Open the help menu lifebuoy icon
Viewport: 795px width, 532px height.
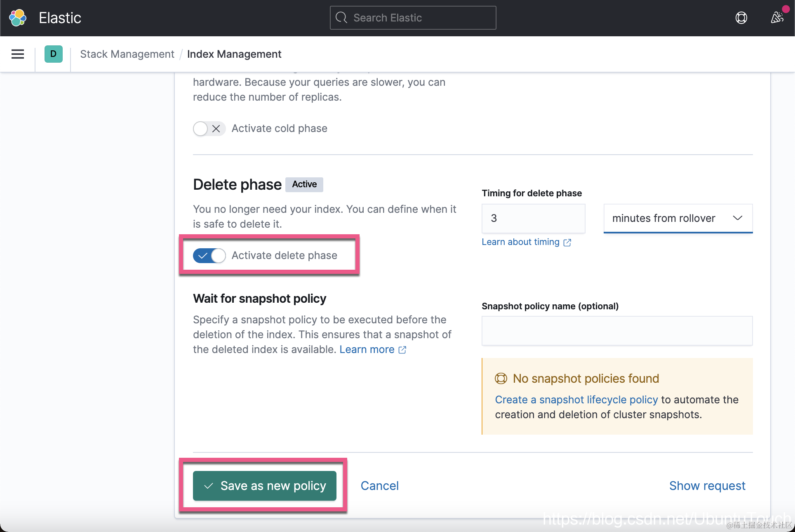click(x=741, y=18)
